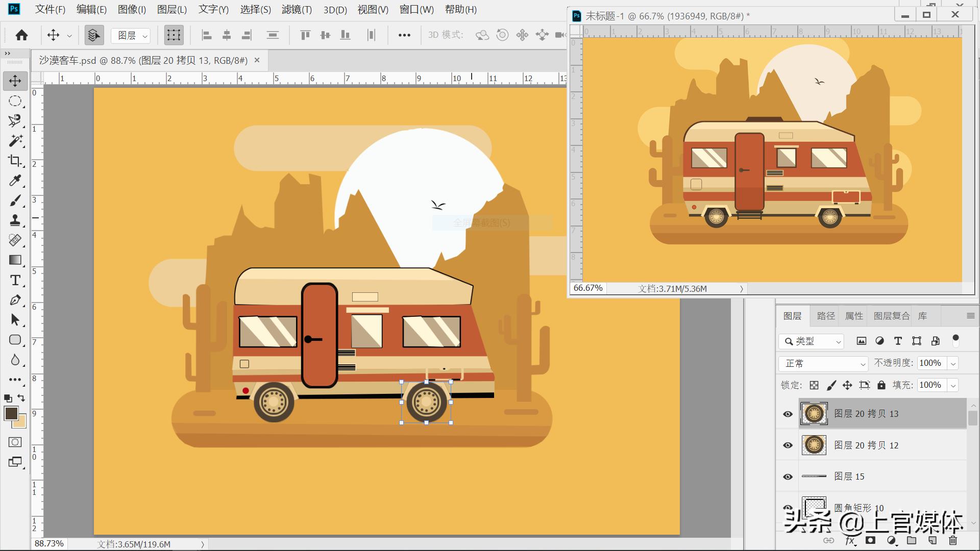Select the Horizontal Type tool
The height and width of the screenshot is (551, 980).
click(15, 280)
